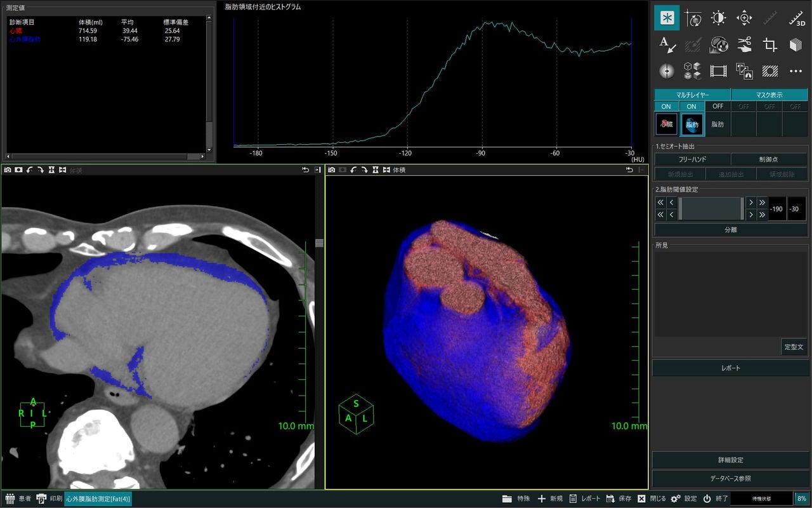Turn on the third layer OFF switch

tap(717, 107)
